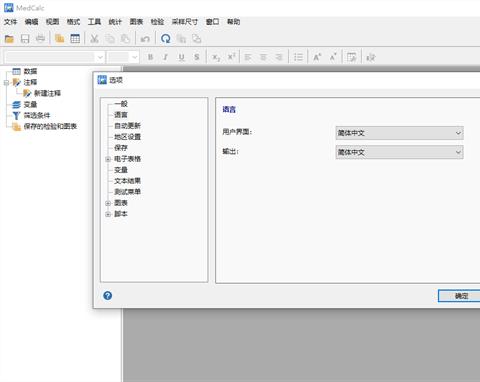Open the 用户界面 language dropdown
Image resolution: width=480 pixels, height=382 pixels.
click(399, 133)
